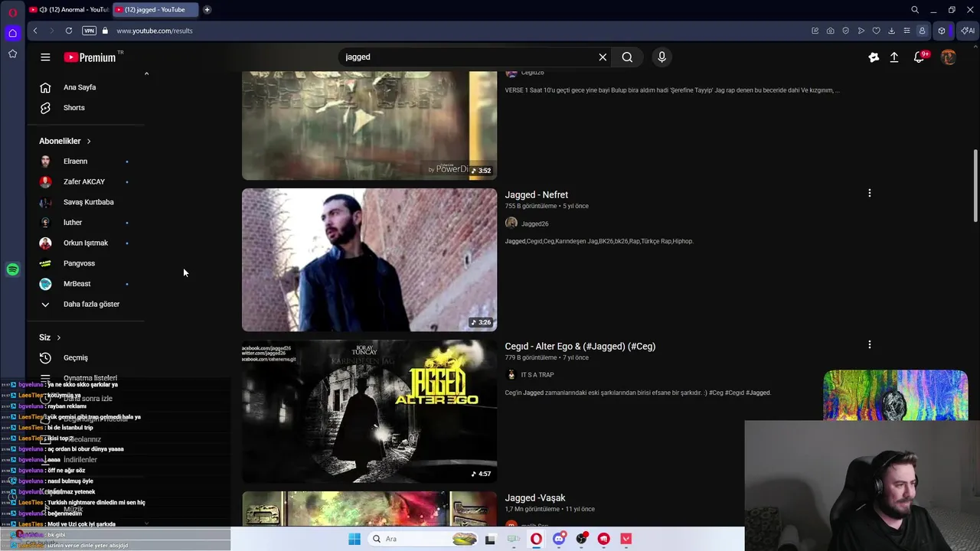Visit the IT S A TRAP channel link
Viewport: 980px width, 551px height.
(537, 375)
